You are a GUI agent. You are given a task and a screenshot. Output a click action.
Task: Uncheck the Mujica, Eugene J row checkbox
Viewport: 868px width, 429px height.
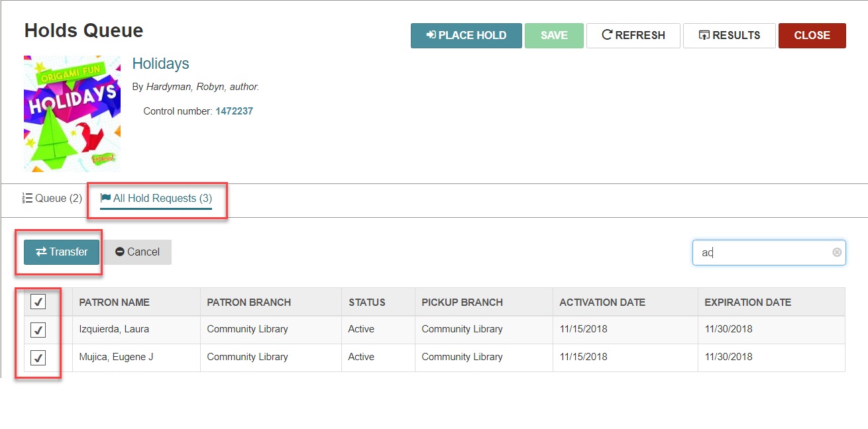click(x=38, y=358)
